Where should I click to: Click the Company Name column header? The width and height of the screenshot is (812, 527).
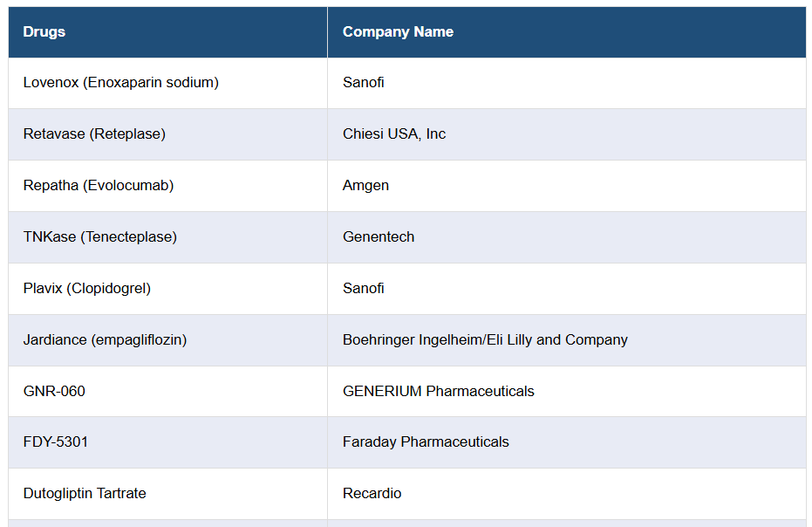(398, 31)
